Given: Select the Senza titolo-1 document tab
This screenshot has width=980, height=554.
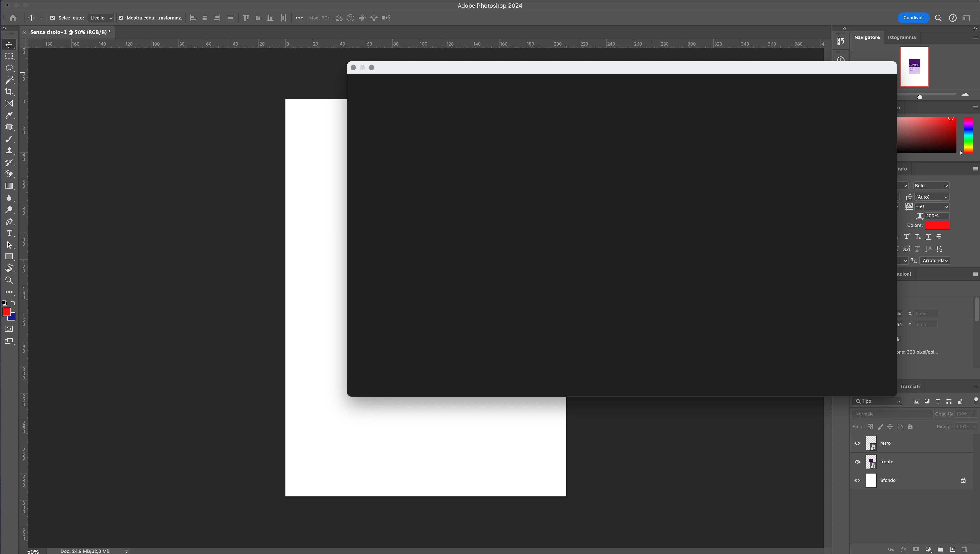Looking at the screenshot, I should coord(70,32).
